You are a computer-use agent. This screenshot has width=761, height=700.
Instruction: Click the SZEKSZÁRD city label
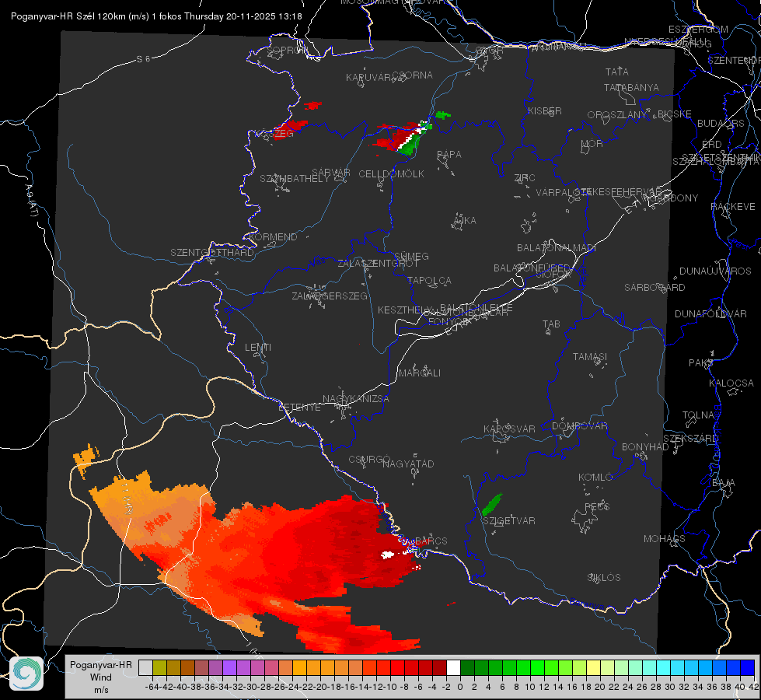(690, 438)
